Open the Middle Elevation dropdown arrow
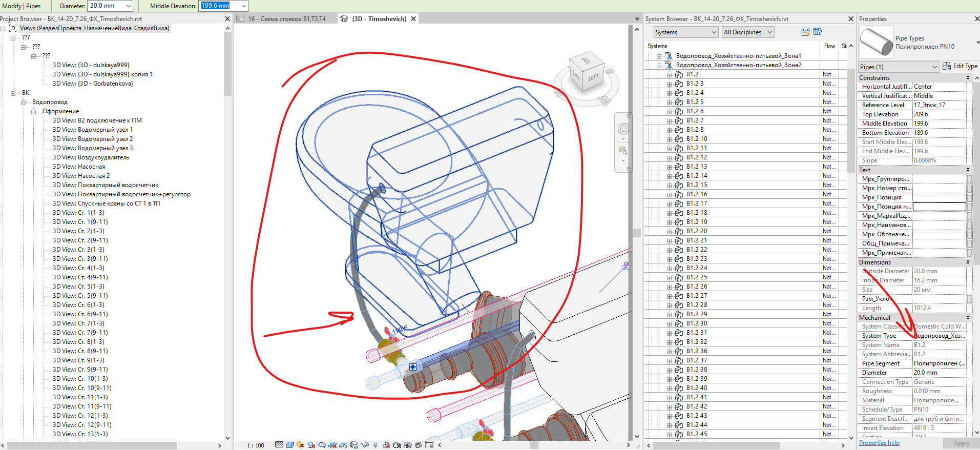 (243, 6)
